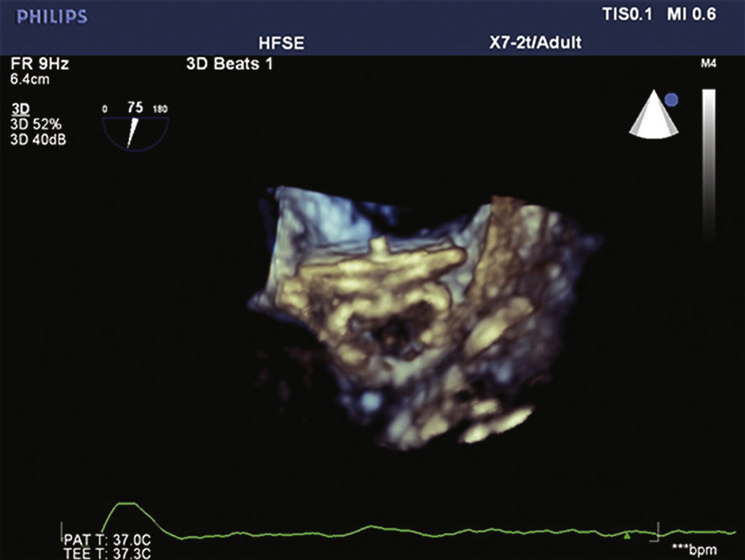The height and width of the screenshot is (560, 745).
Task: Click the green triangle on ECG trace
Action: pos(627,536)
